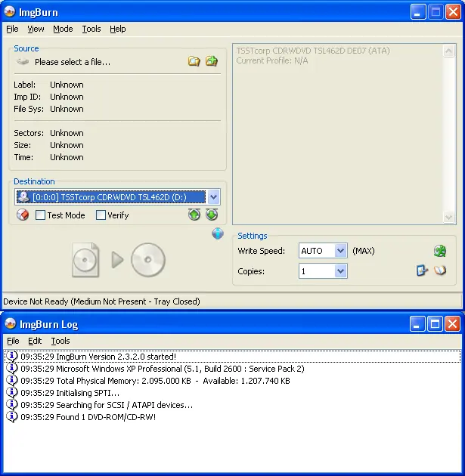Minimize the ImgBurn Log window
Screen dimensions: 465x476
(417, 323)
